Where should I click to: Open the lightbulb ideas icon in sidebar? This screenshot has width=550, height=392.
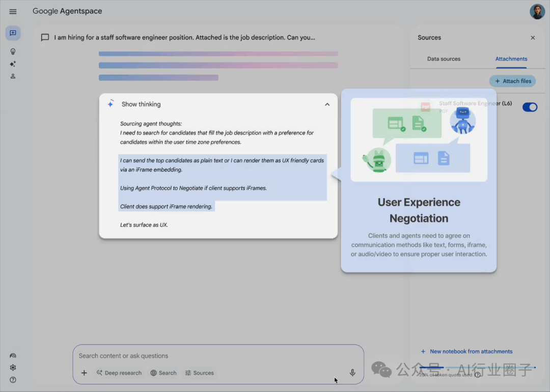point(13,51)
